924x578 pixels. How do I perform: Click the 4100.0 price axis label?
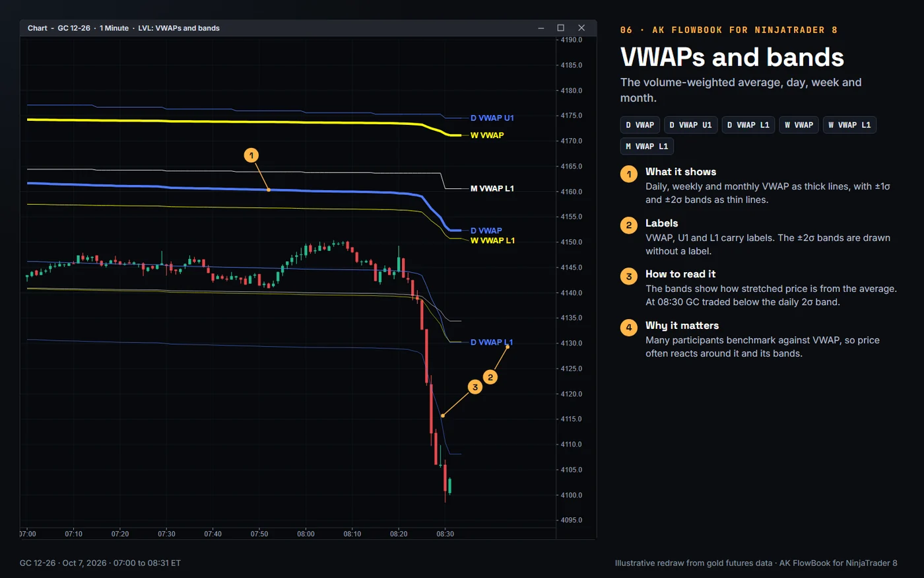(572, 495)
